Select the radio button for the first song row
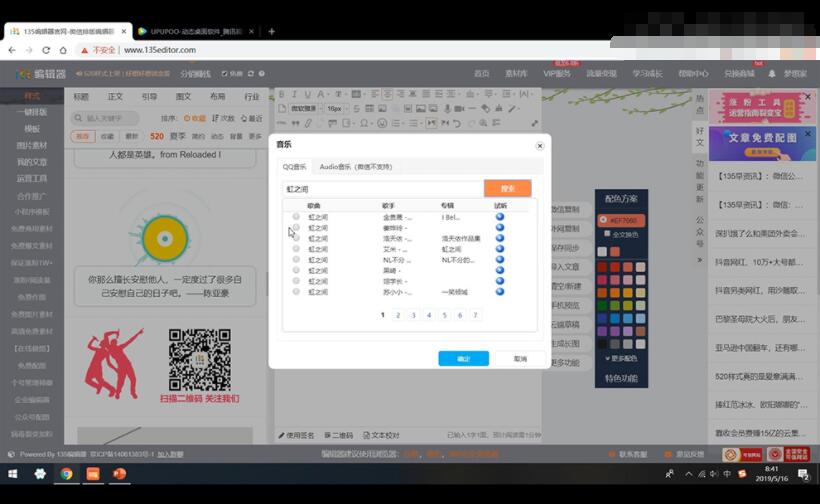 tap(296, 216)
